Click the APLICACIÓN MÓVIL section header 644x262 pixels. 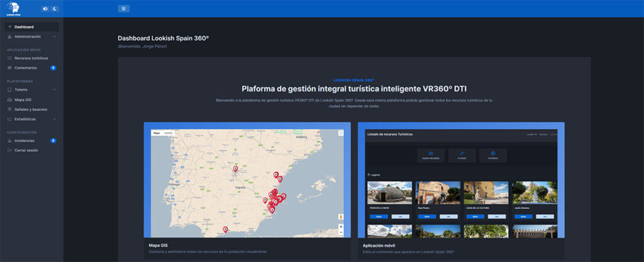pos(24,50)
